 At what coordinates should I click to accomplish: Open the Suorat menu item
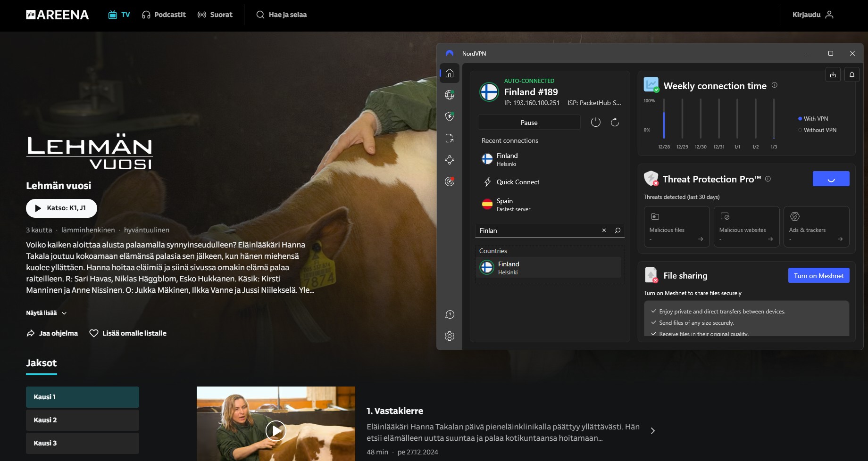pyautogui.click(x=215, y=15)
